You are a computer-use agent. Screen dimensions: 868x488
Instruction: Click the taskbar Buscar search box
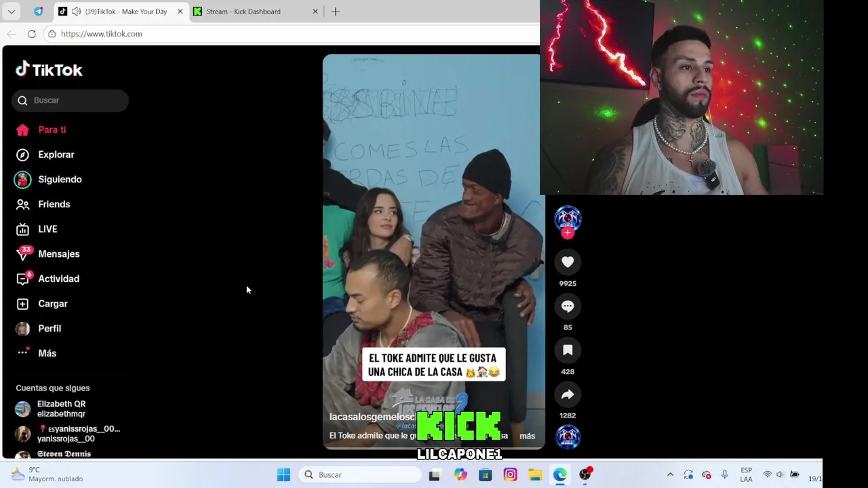pyautogui.click(x=360, y=475)
